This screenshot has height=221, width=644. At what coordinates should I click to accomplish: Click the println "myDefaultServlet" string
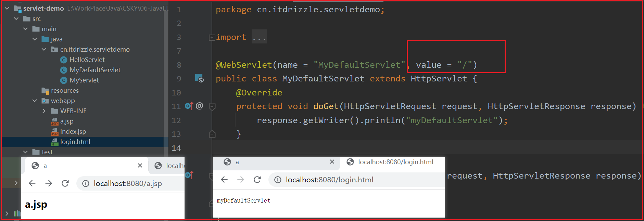coord(452,120)
